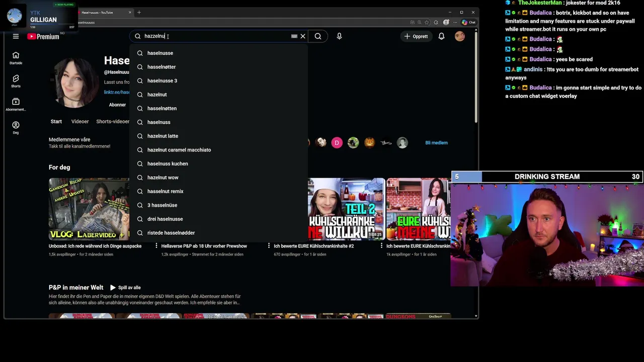Screen dimensions: 644x362
Task: Open Shorts in the sidebar
Action: (x=16, y=81)
